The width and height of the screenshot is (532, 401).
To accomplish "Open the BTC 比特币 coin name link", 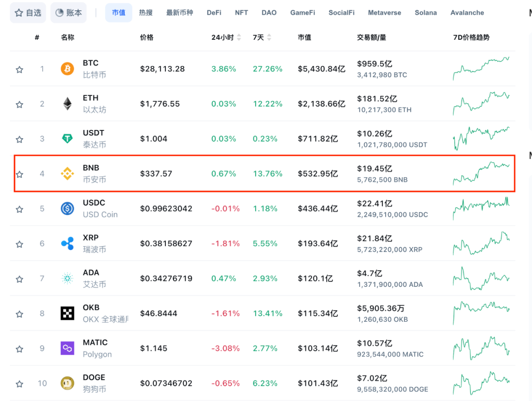I will coord(94,69).
